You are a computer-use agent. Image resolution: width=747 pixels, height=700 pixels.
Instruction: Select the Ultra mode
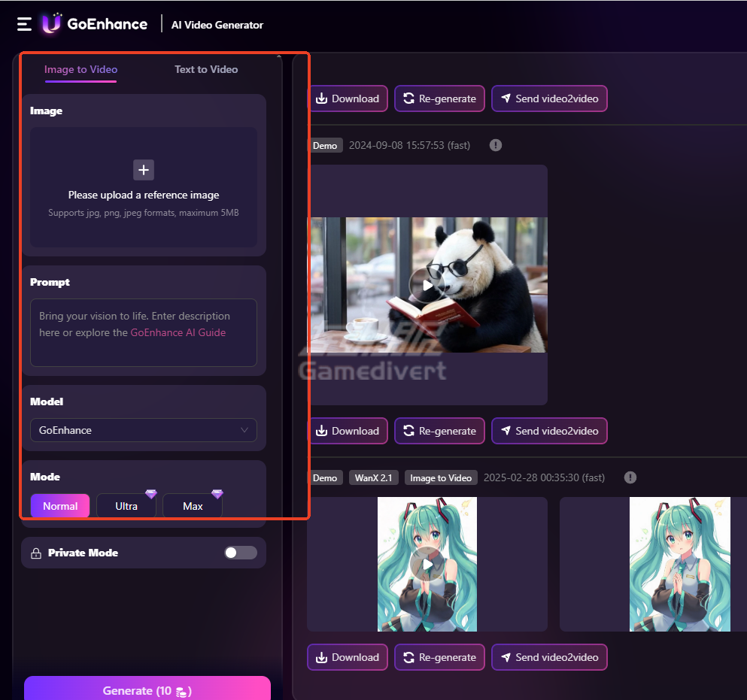[126, 506]
